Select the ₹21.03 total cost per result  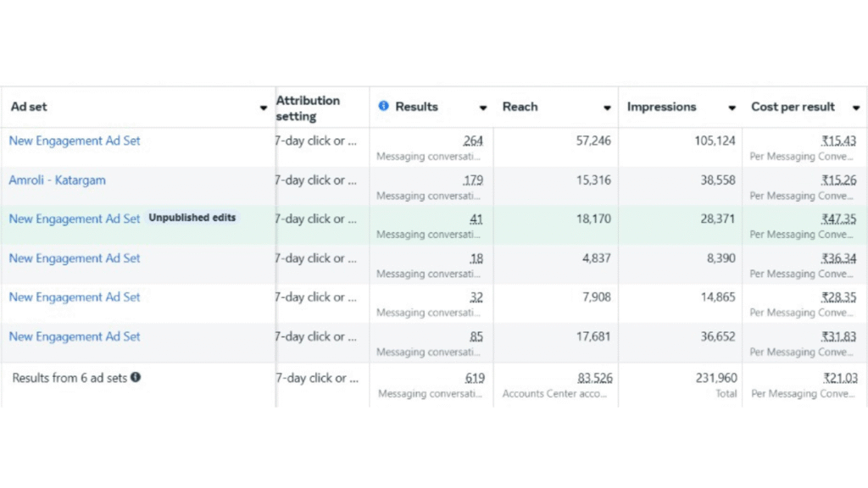(840, 379)
